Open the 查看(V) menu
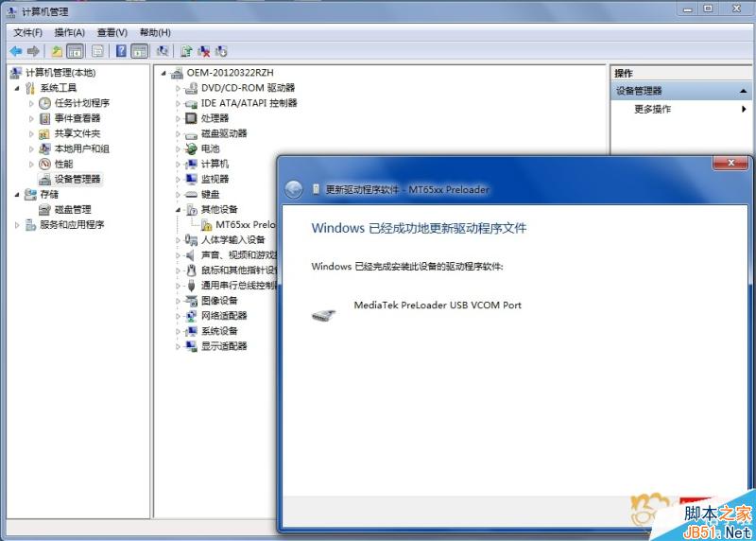The width and height of the screenshot is (756, 541). pyautogui.click(x=112, y=32)
